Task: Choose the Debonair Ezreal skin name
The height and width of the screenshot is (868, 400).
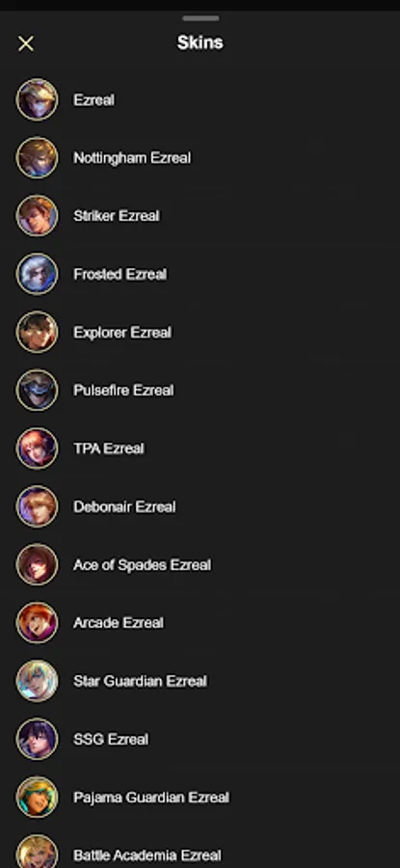Action: [x=124, y=506]
